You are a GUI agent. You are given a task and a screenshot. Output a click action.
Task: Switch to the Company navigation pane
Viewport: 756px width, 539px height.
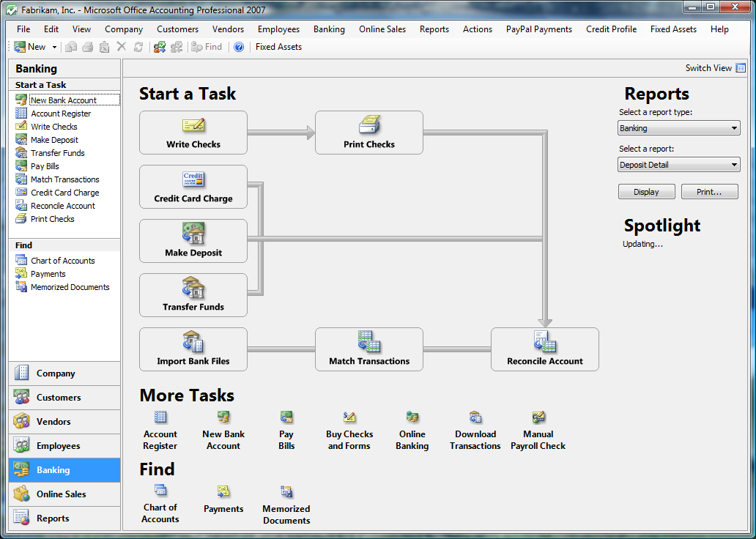[x=64, y=373]
